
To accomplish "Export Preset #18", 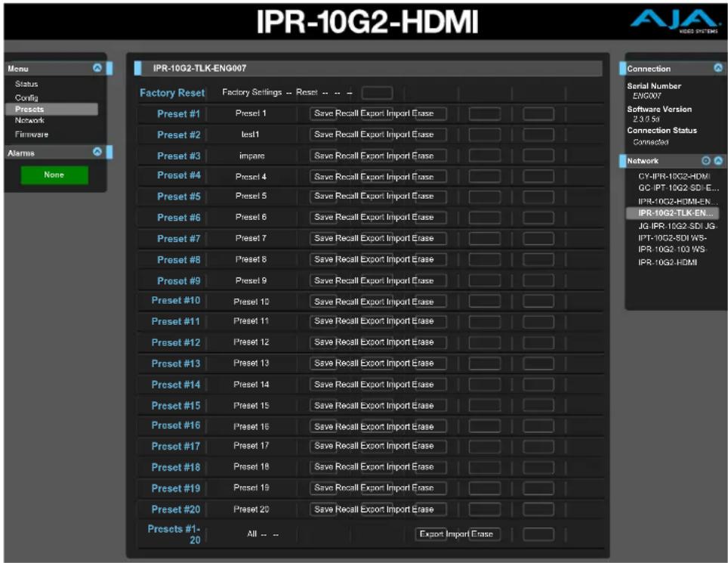I will (x=372, y=467).
